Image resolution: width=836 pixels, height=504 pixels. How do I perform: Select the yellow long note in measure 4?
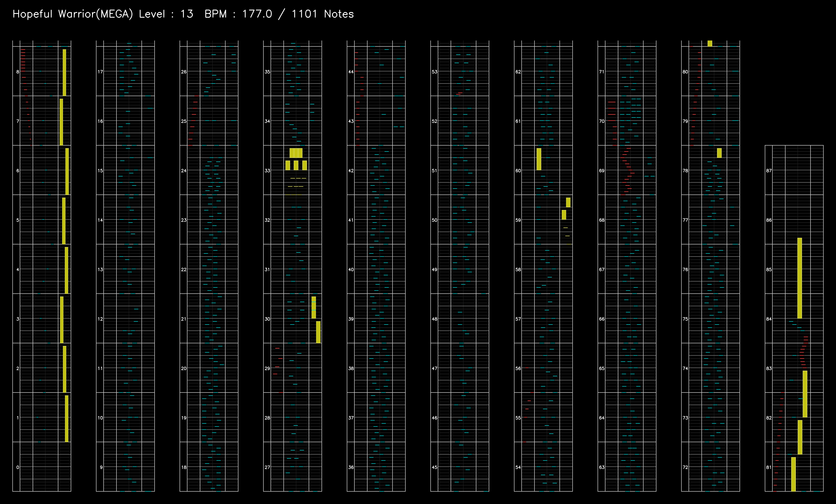click(x=66, y=270)
